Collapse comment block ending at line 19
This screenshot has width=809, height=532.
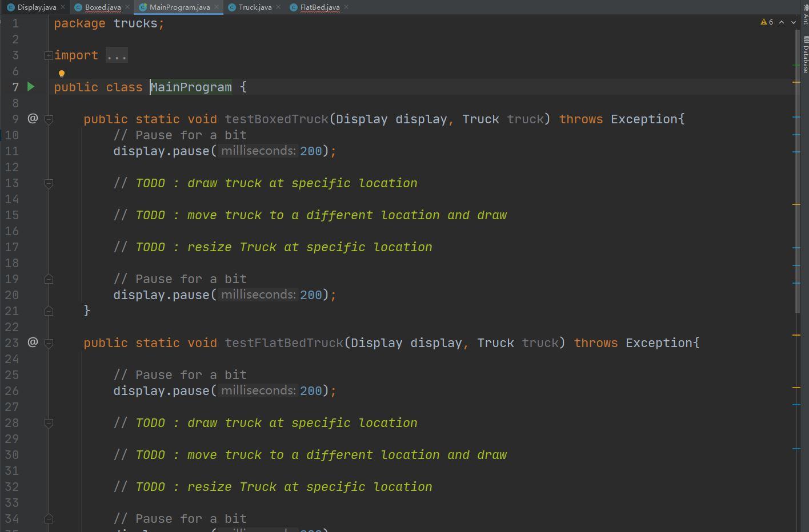(49, 279)
